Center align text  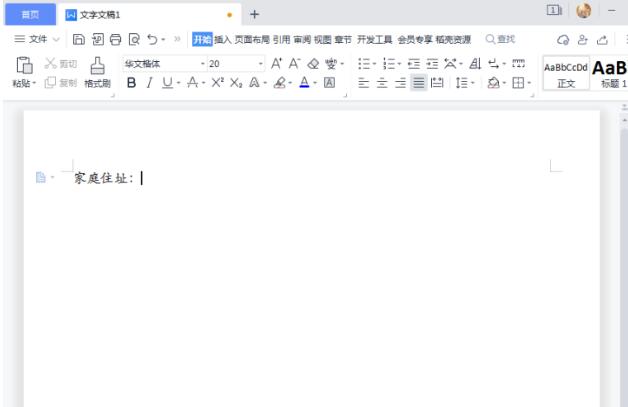(x=382, y=83)
